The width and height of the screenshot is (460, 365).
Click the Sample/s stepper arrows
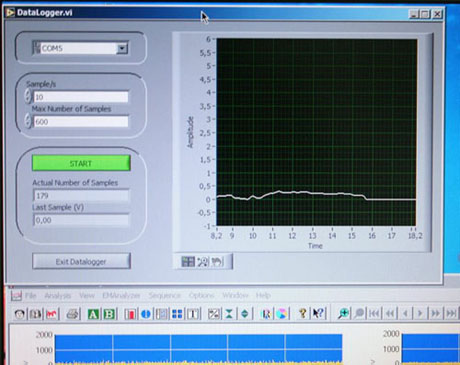28,96
